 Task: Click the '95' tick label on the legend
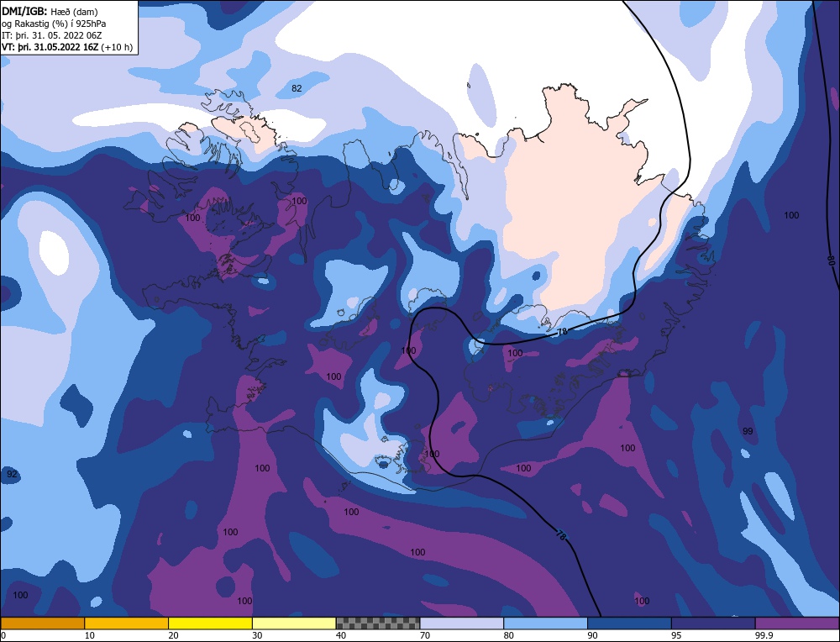click(676, 635)
